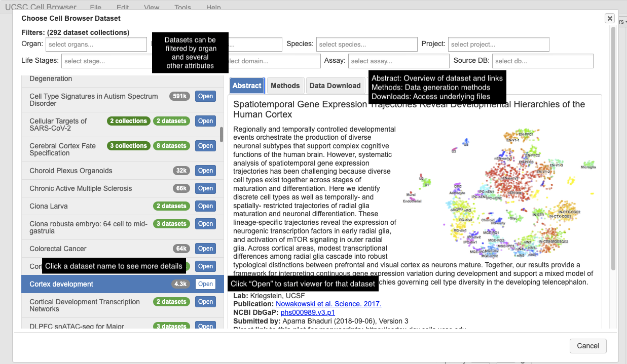Open the Project filter dropdown
Image resolution: width=627 pixels, height=364 pixels.
499,45
